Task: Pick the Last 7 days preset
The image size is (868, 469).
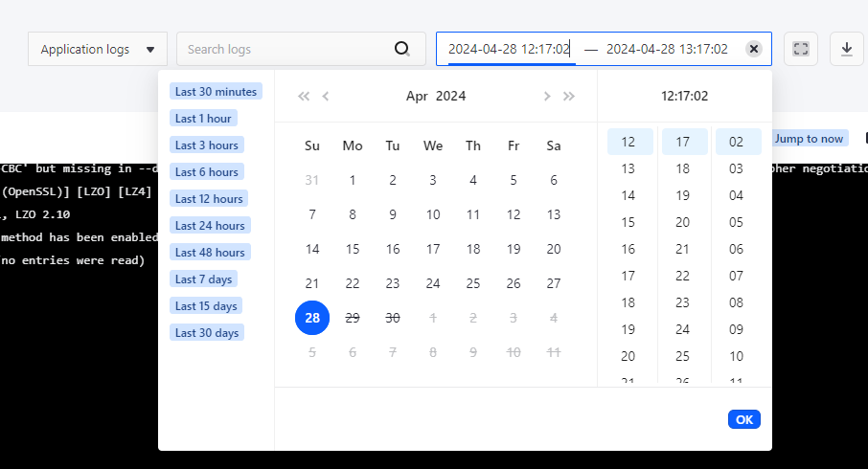Action: pos(205,279)
